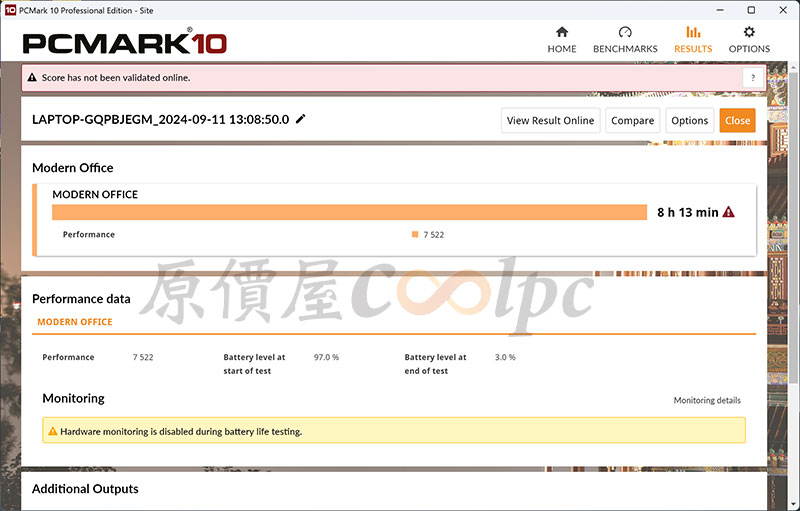Click the pencil icon to rename result
This screenshot has width=800, height=511.
tap(301, 119)
